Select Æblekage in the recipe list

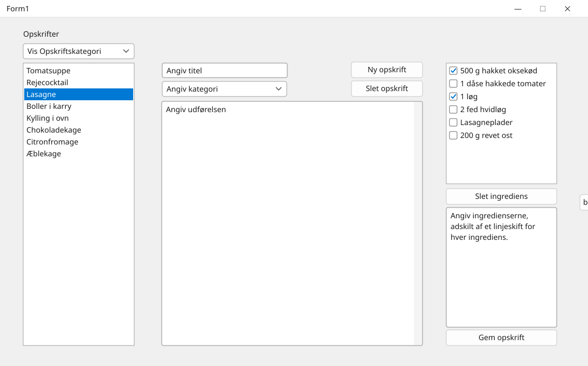(79, 154)
